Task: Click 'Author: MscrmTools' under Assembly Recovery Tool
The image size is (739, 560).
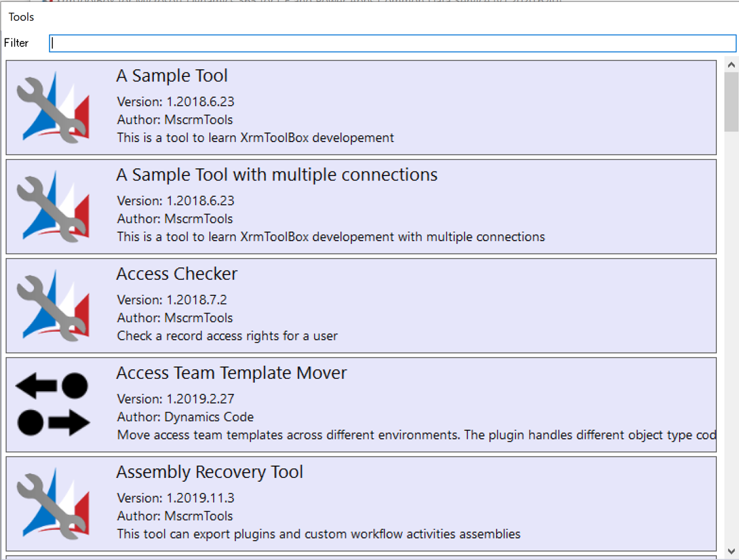Action: pyautogui.click(x=175, y=516)
